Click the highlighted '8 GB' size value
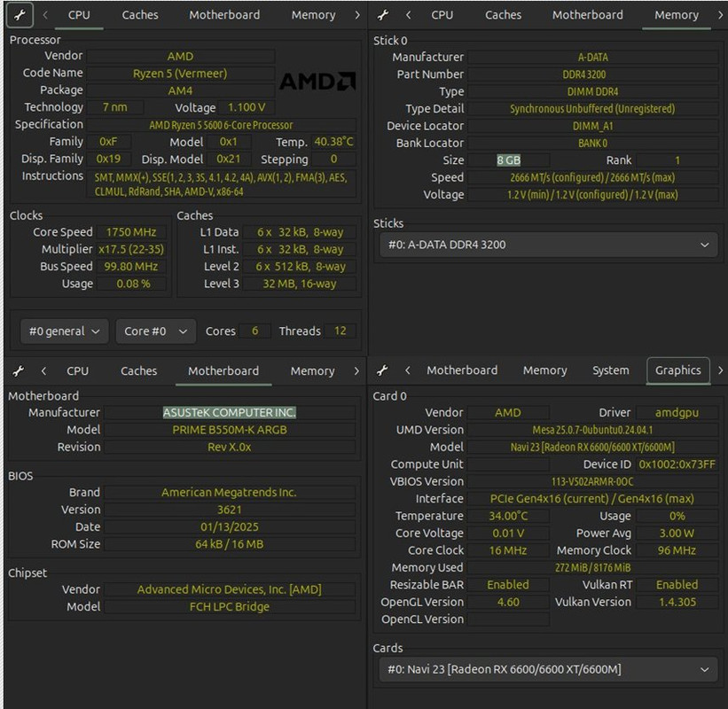 click(x=508, y=160)
